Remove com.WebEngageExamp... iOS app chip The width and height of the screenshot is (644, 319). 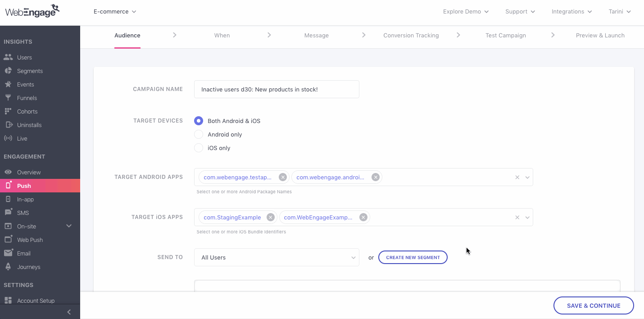363,217
